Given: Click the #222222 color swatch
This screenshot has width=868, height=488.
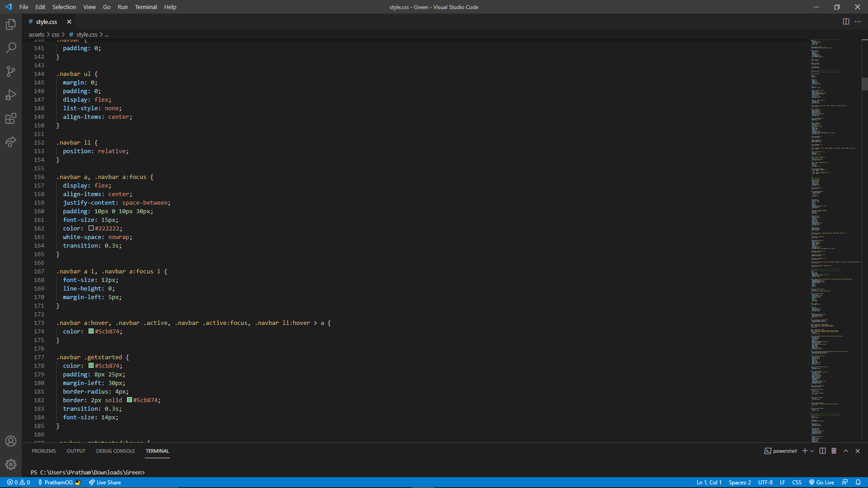Looking at the screenshot, I should pyautogui.click(x=91, y=228).
